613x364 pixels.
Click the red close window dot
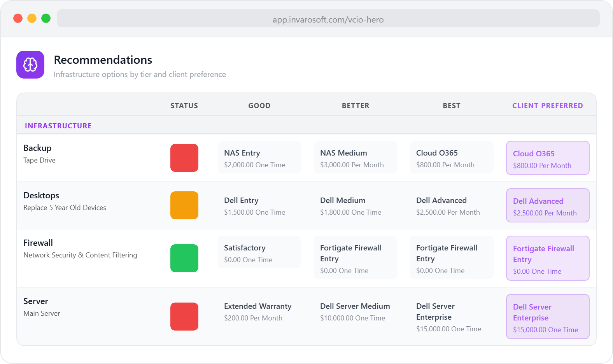pos(18,18)
